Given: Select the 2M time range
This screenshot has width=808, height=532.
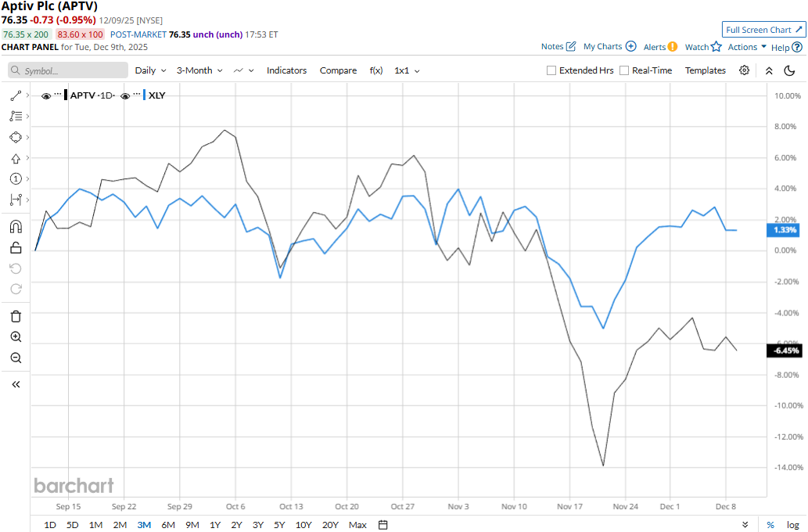Looking at the screenshot, I should pyautogui.click(x=120, y=525).
